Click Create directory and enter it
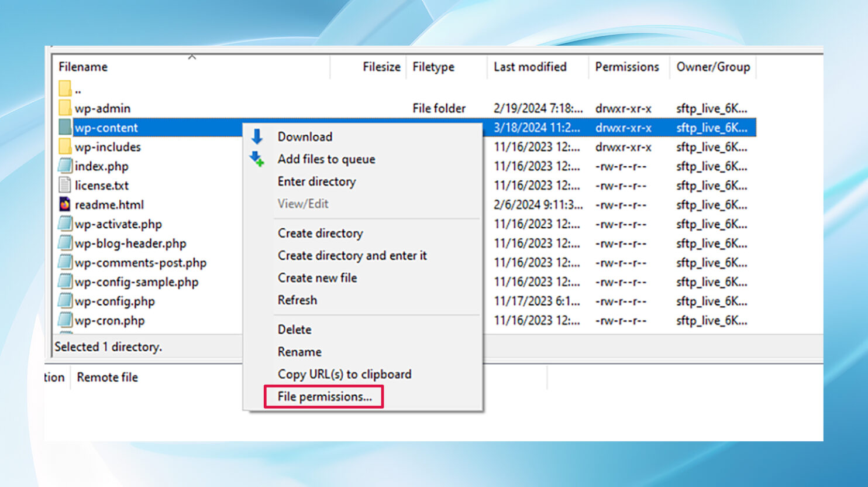Image resolution: width=868 pixels, height=487 pixels. click(352, 255)
